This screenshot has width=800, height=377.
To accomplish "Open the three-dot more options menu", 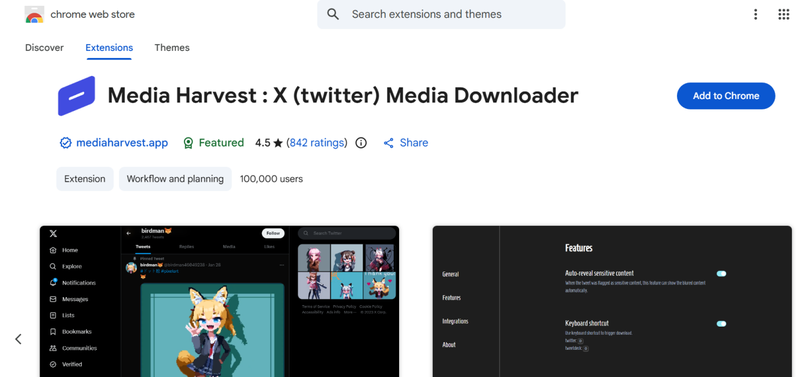I will point(756,14).
